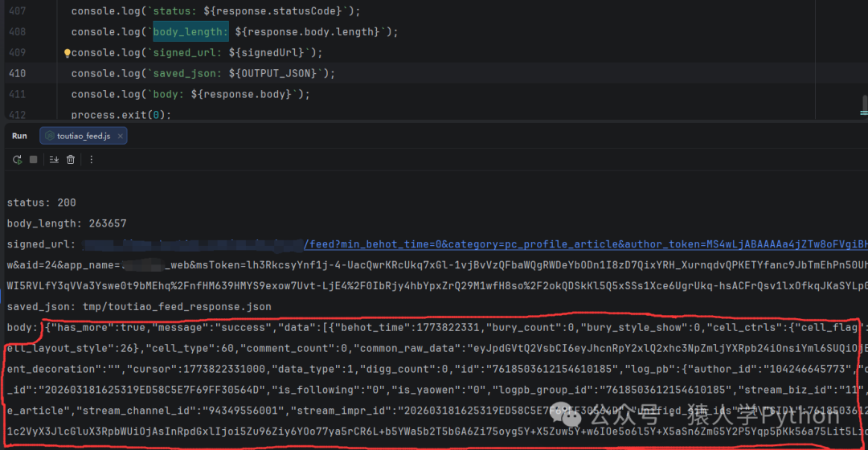Click the 'signed_url:' label in console output
Image resolution: width=868 pixels, height=450 pixels.
41,244
